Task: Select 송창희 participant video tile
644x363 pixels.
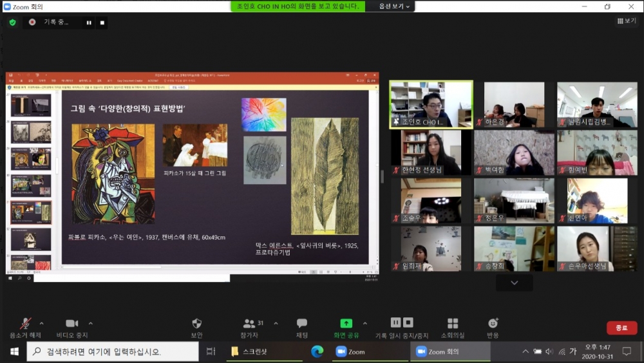Action: (514, 249)
